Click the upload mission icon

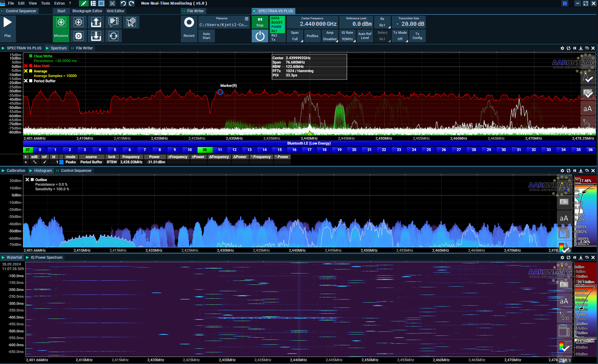pyautogui.click(x=96, y=22)
